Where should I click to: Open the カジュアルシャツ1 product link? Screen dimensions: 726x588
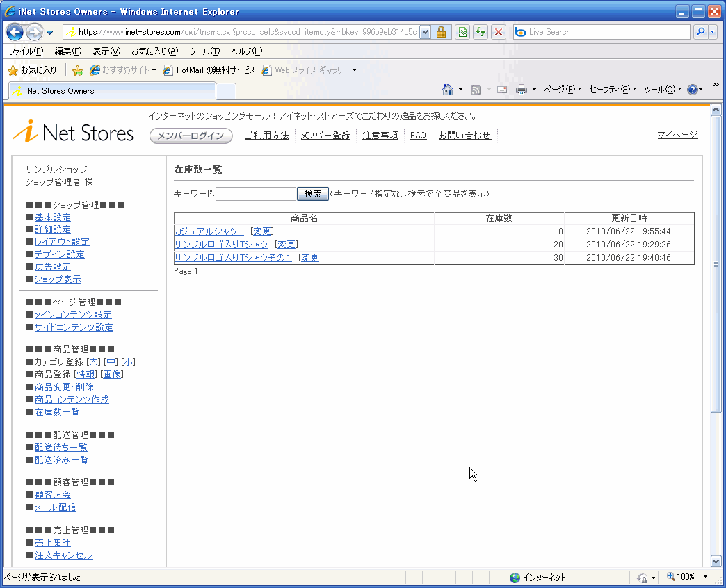(209, 231)
